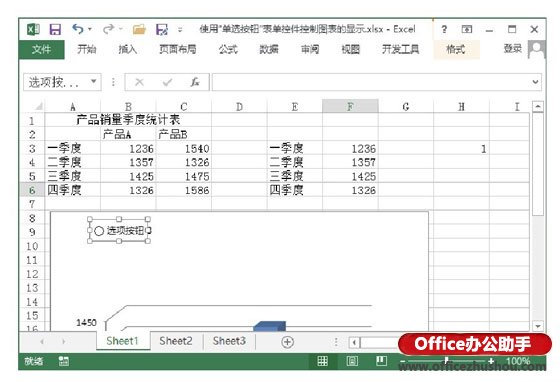Open the 格式 (Format) contextual tab

pyautogui.click(x=456, y=49)
